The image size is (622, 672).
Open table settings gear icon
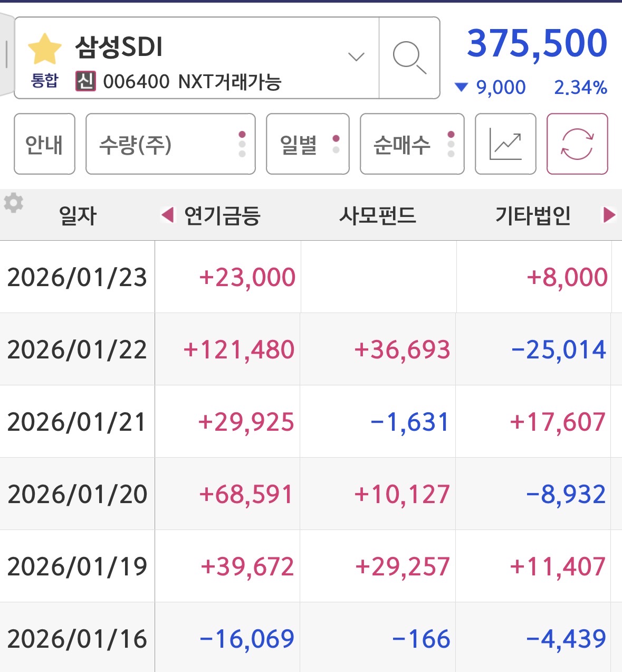click(x=14, y=203)
